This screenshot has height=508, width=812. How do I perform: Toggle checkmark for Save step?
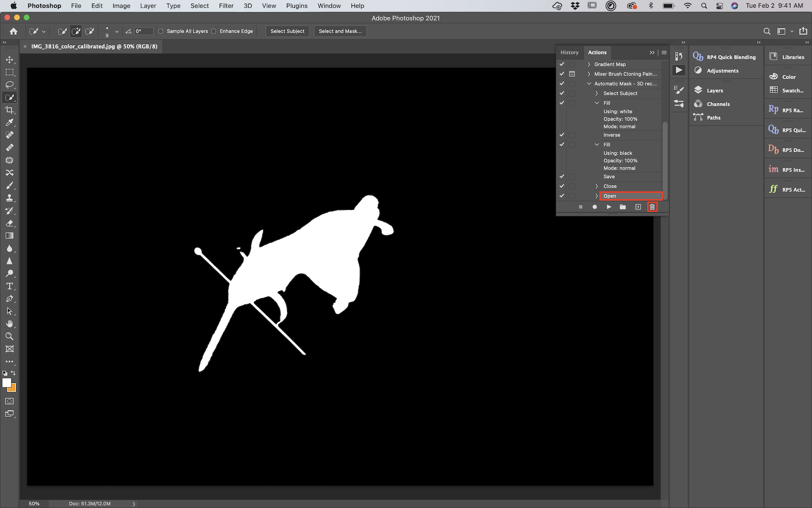(562, 177)
